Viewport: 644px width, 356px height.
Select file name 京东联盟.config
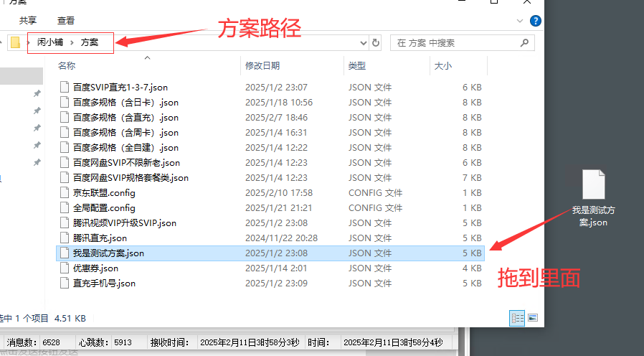(104, 193)
